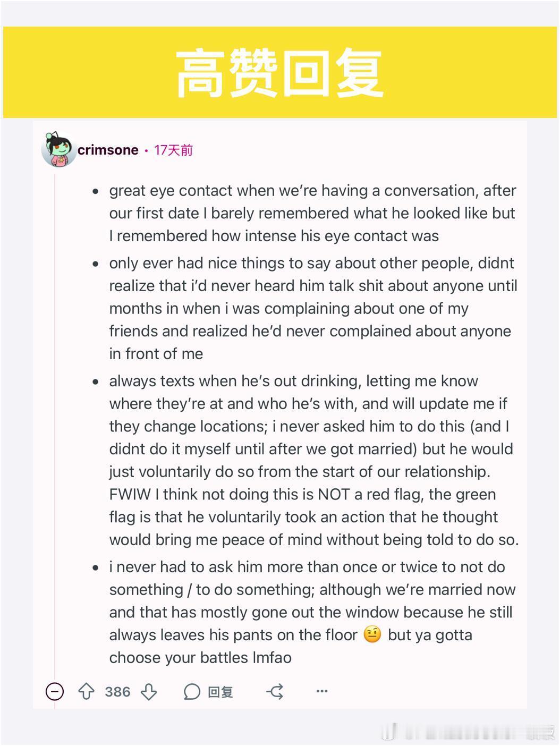The image size is (560, 746).
Task: Downvote the crimsone comment
Action: coord(149,691)
